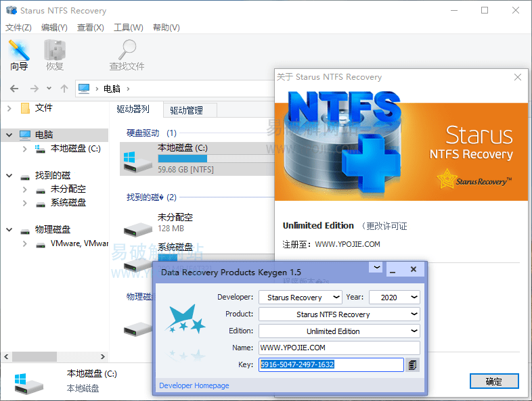Collapse the 电脑 tree node

[9, 135]
